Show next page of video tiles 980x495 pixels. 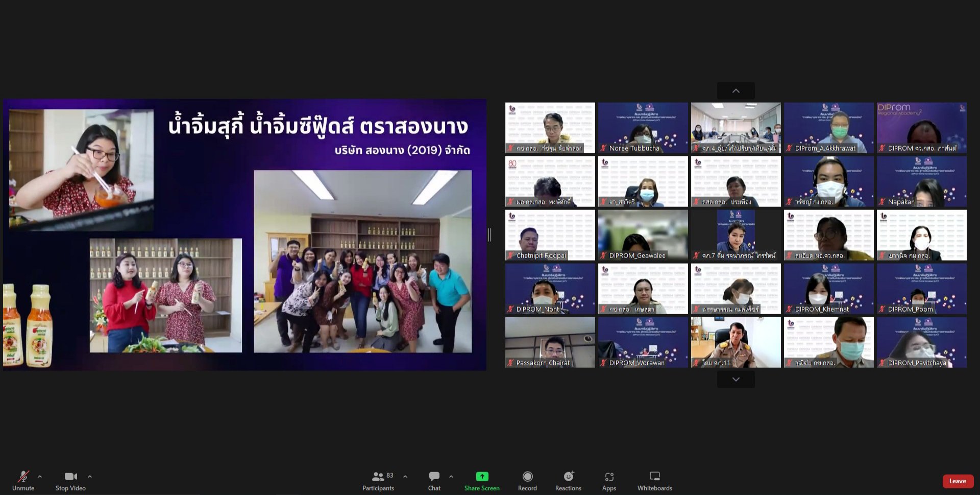(x=736, y=380)
